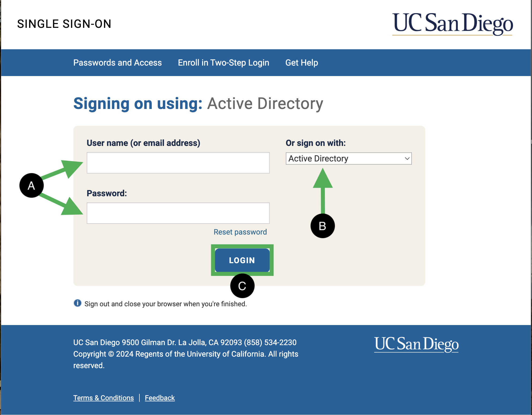Focus the Password input field
This screenshot has height=415, width=532.
point(178,213)
